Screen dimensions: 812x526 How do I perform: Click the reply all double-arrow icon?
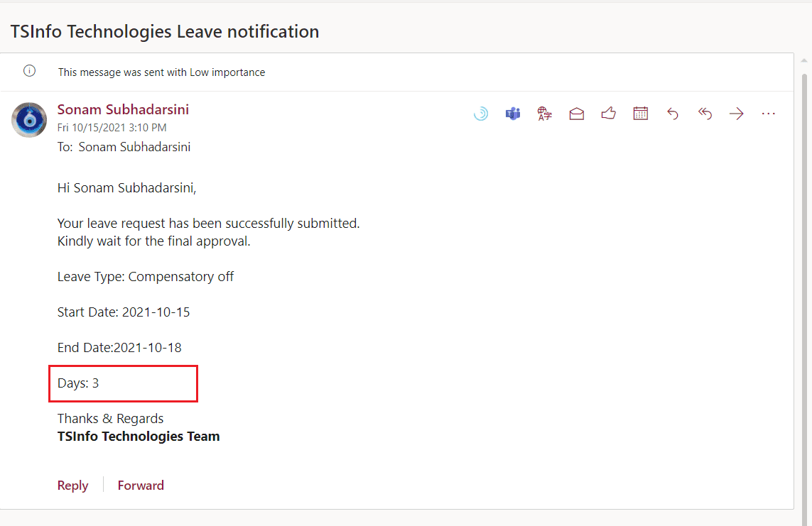705,114
